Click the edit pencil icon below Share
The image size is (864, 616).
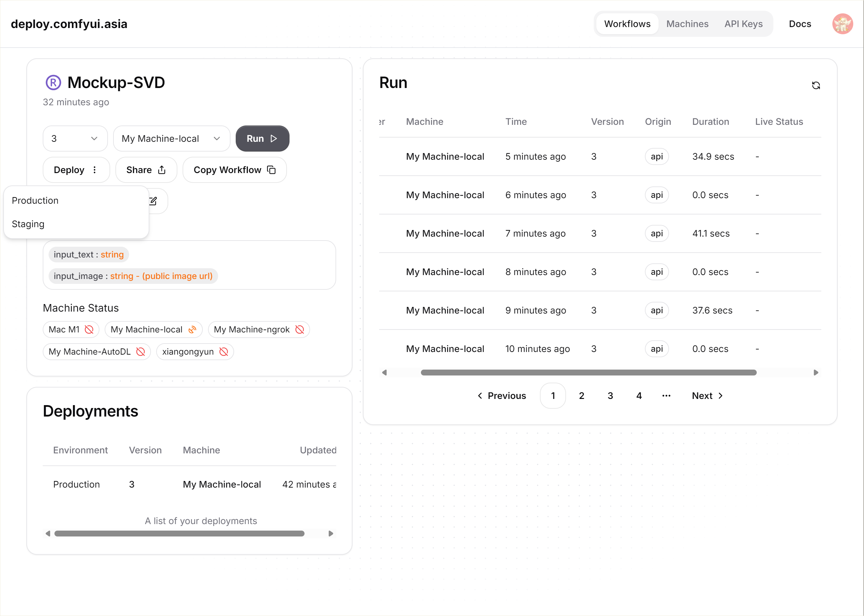tap(153, 201)
